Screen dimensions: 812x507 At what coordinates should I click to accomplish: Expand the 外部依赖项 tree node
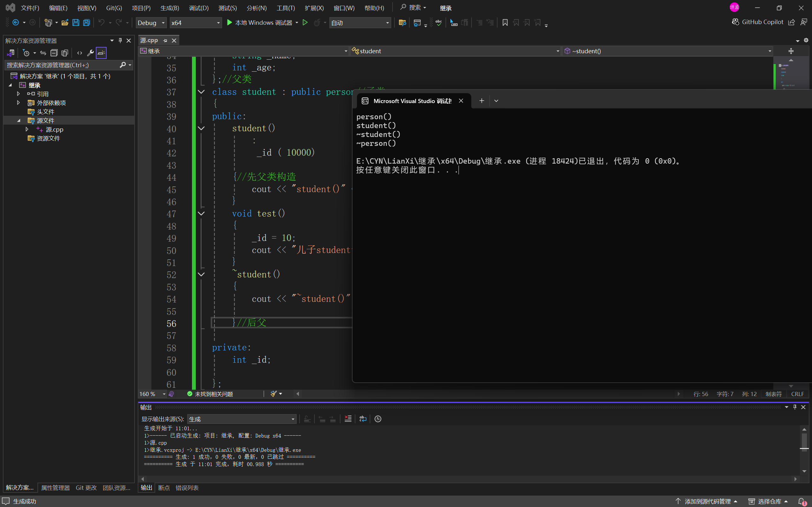point(18,103)
